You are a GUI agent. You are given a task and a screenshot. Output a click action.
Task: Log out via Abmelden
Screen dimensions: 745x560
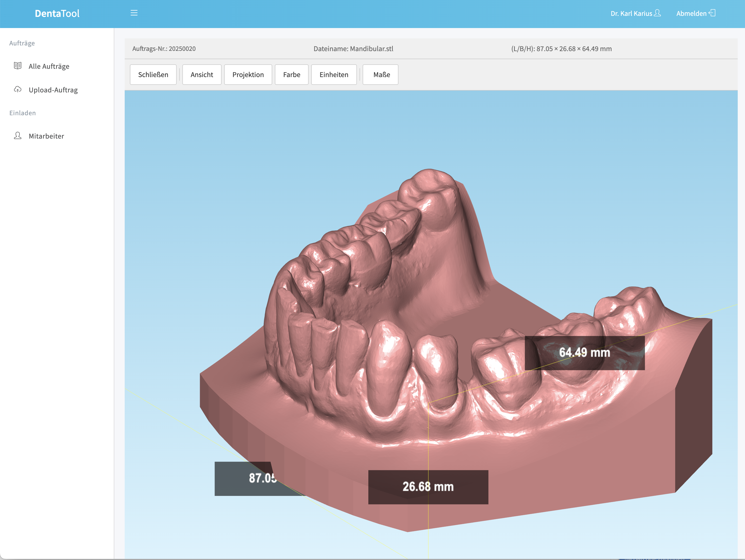click(x=692, y=13)
